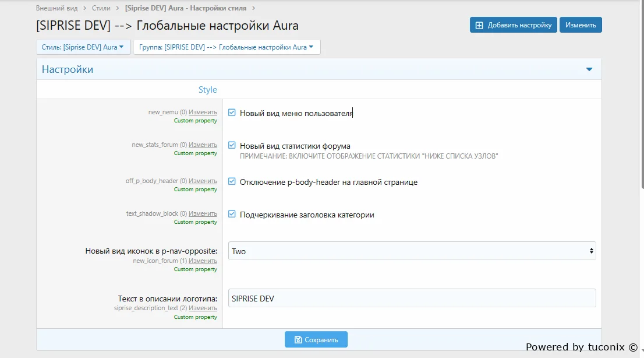
Task: Collapse the Настройки panel with the arrow
Action: (x=589, y=69)
